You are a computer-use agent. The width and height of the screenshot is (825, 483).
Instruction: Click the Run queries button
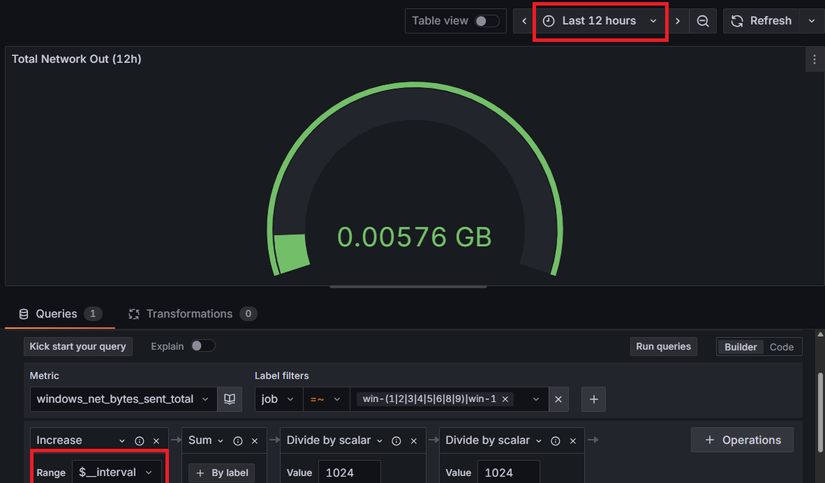click(663, 346)
